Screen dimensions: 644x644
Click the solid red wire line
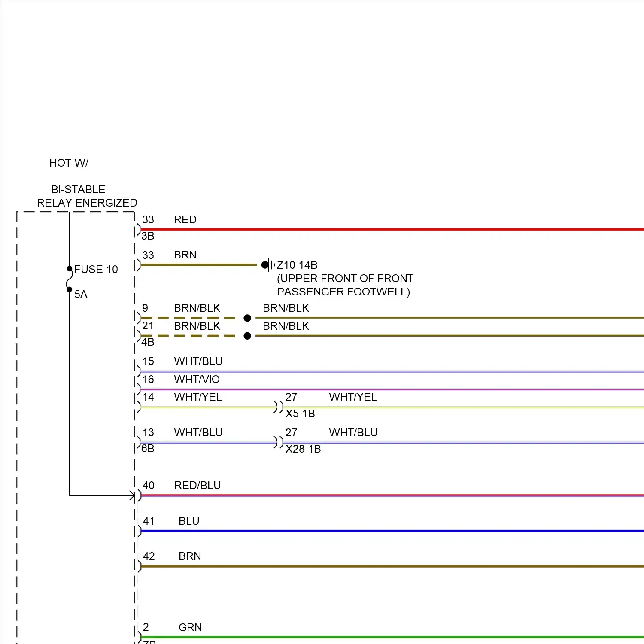(x=392, y=229)
